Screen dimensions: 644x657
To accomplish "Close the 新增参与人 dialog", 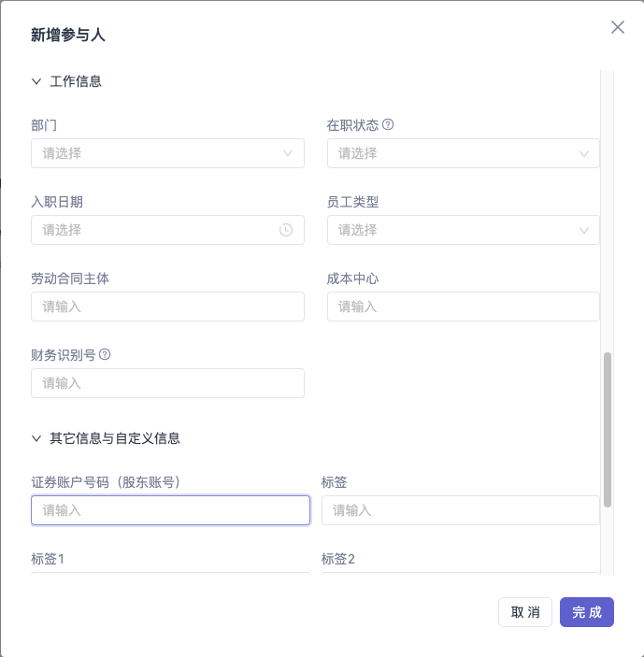I will coord(618,27).
